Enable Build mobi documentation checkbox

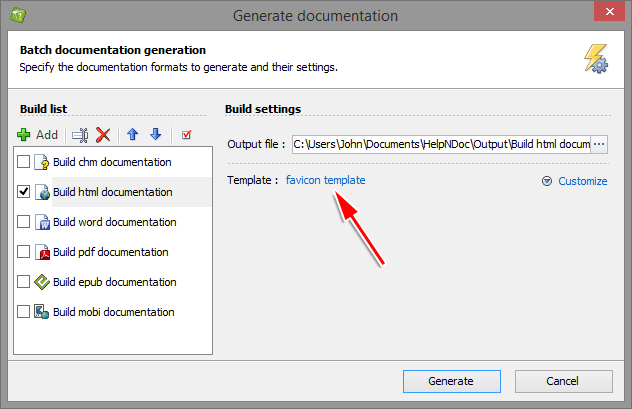pos(23,311)
